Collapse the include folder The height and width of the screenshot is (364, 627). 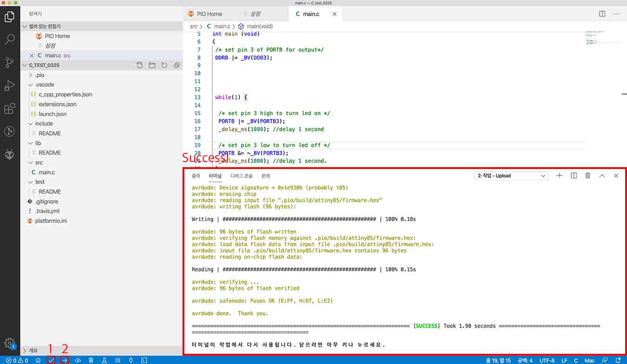(x=44, y=124)
